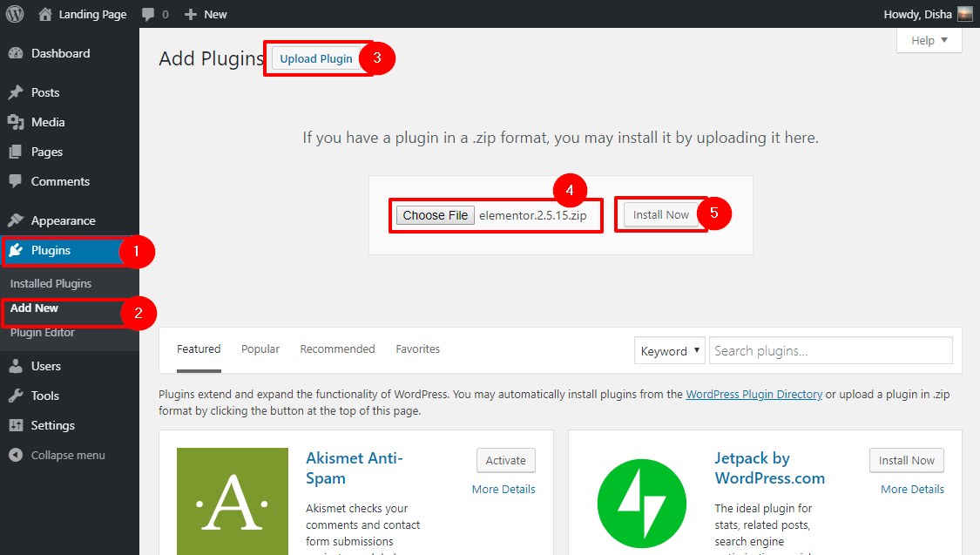Open the Dashboard menu item
The width and height of the screenshot is (980, 555).
coord(61,54)
